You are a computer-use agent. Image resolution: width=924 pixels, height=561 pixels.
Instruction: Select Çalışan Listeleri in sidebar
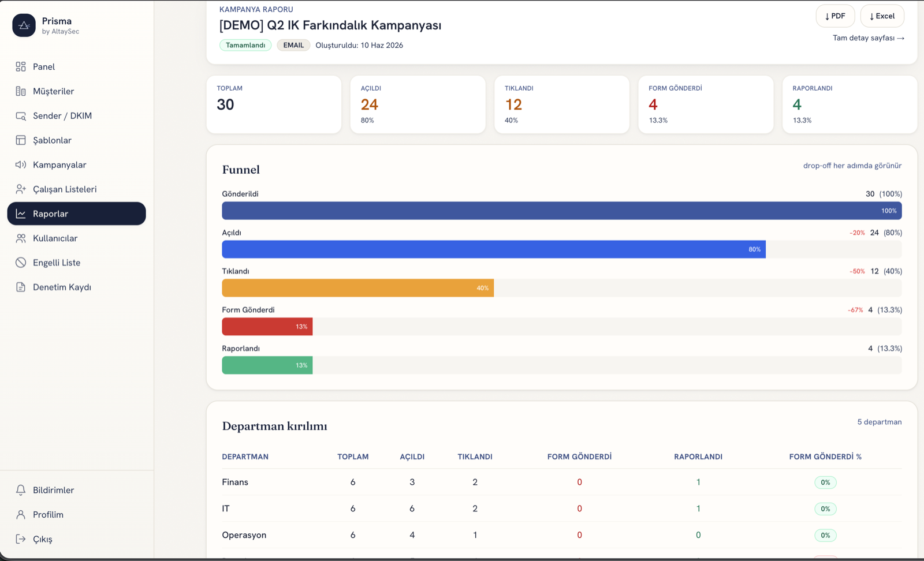(76, 189)
